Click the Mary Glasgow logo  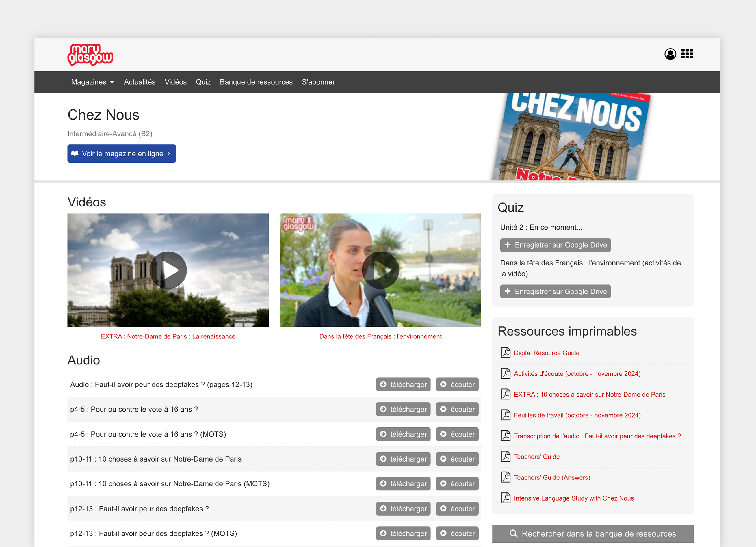tap(90, 54)
